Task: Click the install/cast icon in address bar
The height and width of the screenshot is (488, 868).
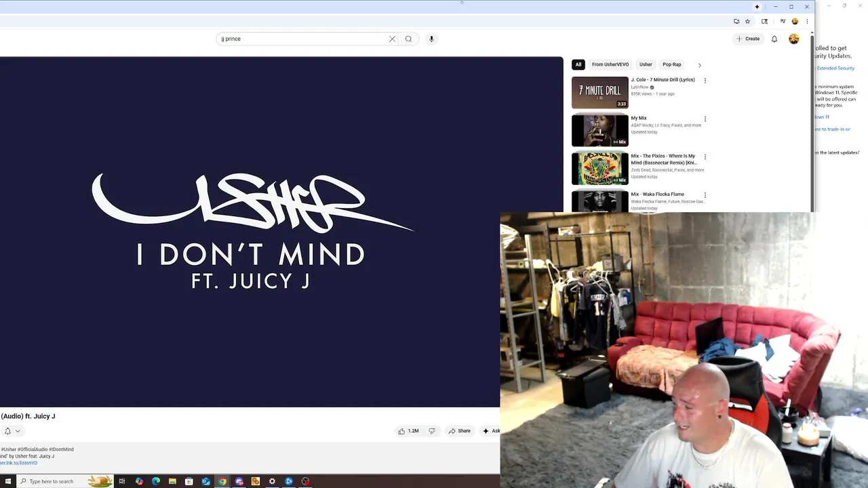Action: (736, 21)
